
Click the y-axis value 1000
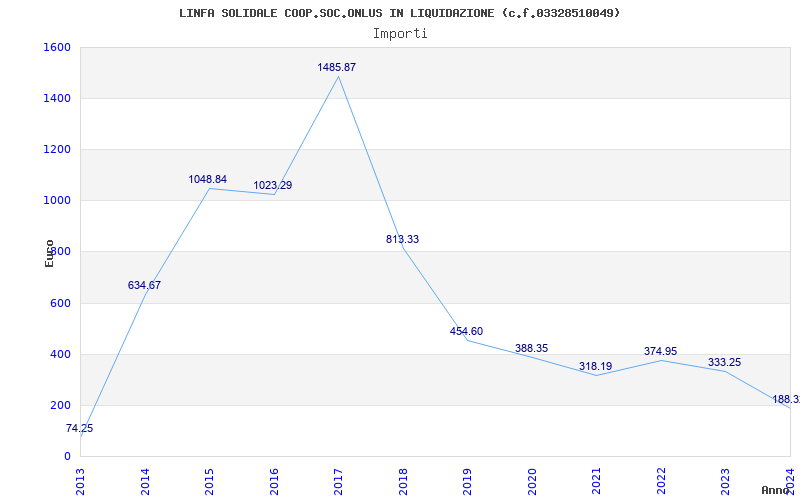point(57,201)
